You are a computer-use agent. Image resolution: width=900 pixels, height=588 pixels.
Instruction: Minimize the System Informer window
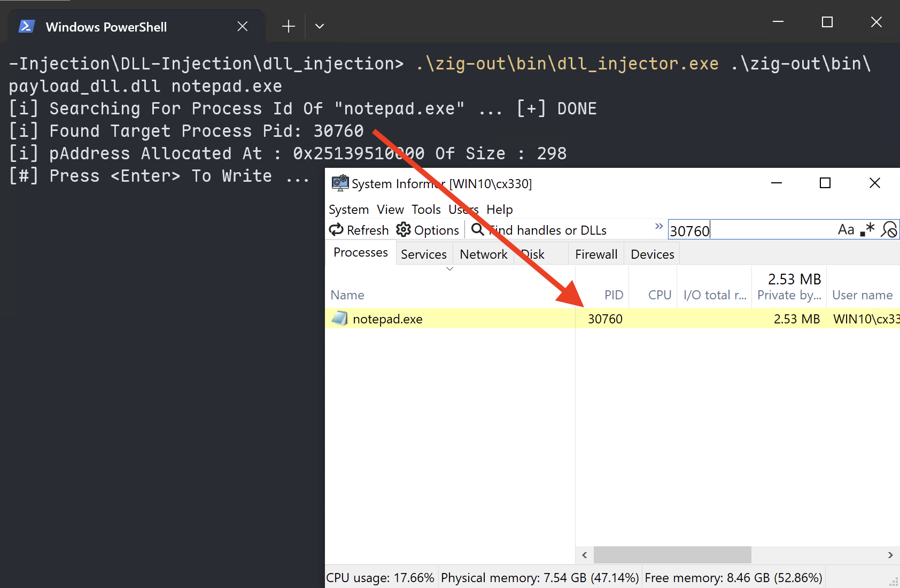coord(777,183)
